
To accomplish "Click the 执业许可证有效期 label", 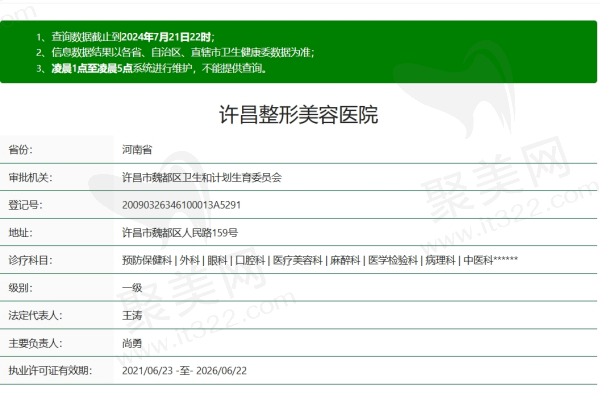I will tap(50, 371).
